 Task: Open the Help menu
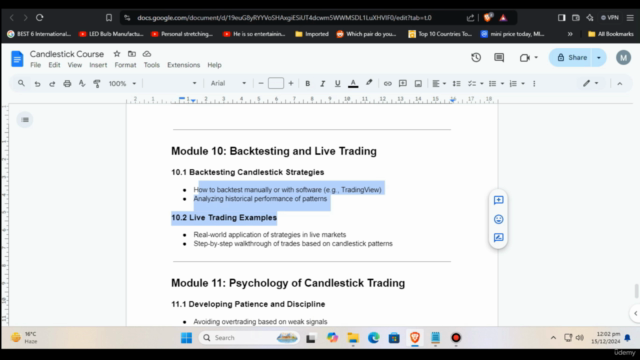coord(214,65)
